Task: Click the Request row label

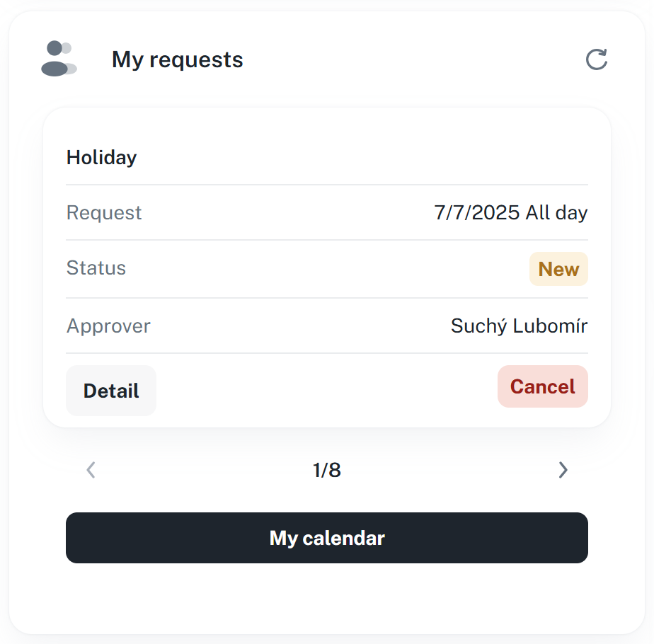Action: coord(104,213)
